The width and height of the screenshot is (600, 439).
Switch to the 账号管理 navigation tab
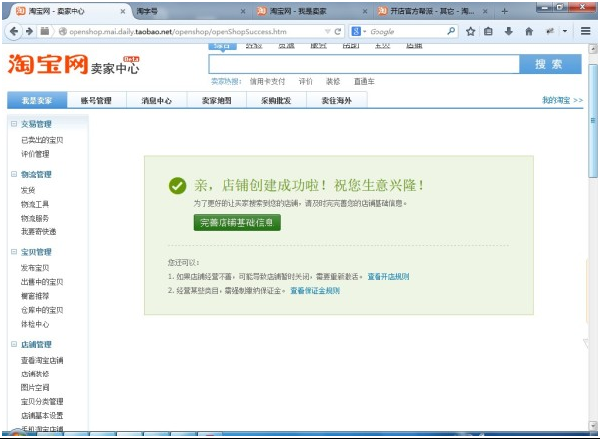(96, 101)
